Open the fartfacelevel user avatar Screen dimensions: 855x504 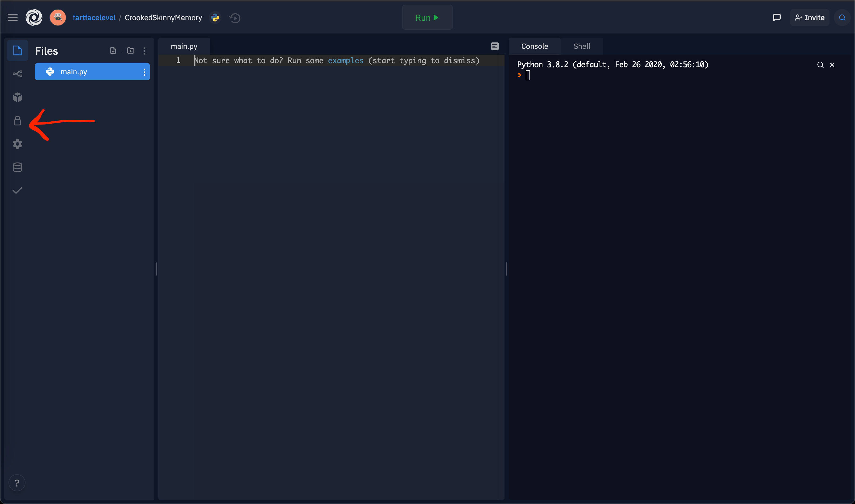(58, 18)
